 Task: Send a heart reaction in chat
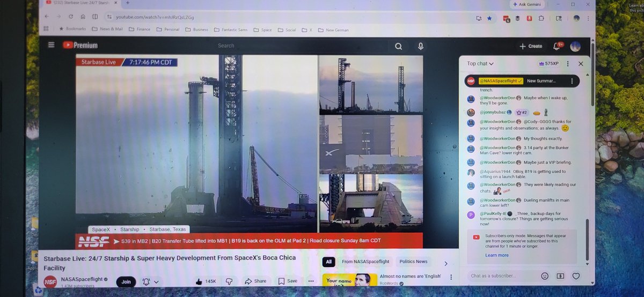[x=576, y=276]
